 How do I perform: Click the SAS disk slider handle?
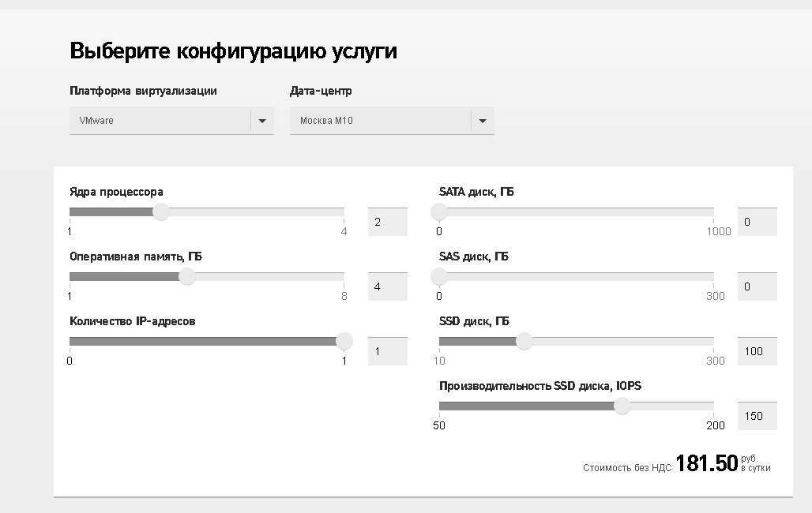(439, 276)
